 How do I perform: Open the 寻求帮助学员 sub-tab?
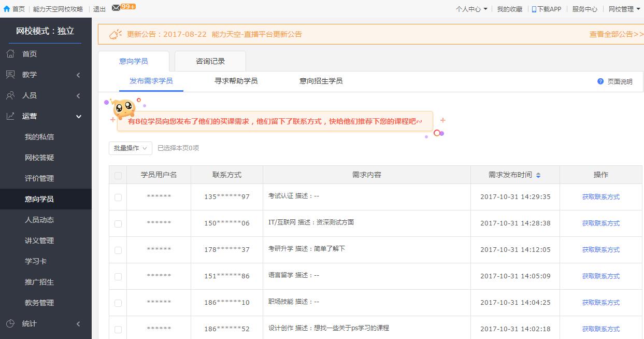click(x=236, y=81)
